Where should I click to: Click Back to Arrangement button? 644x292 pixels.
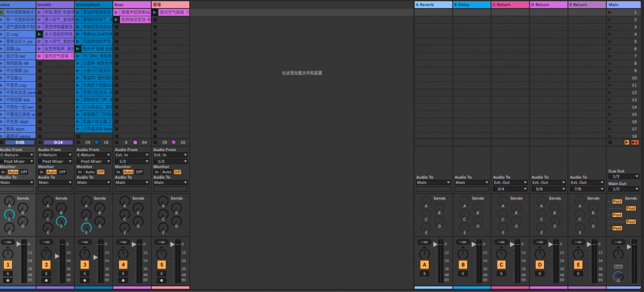click(635, 143)
